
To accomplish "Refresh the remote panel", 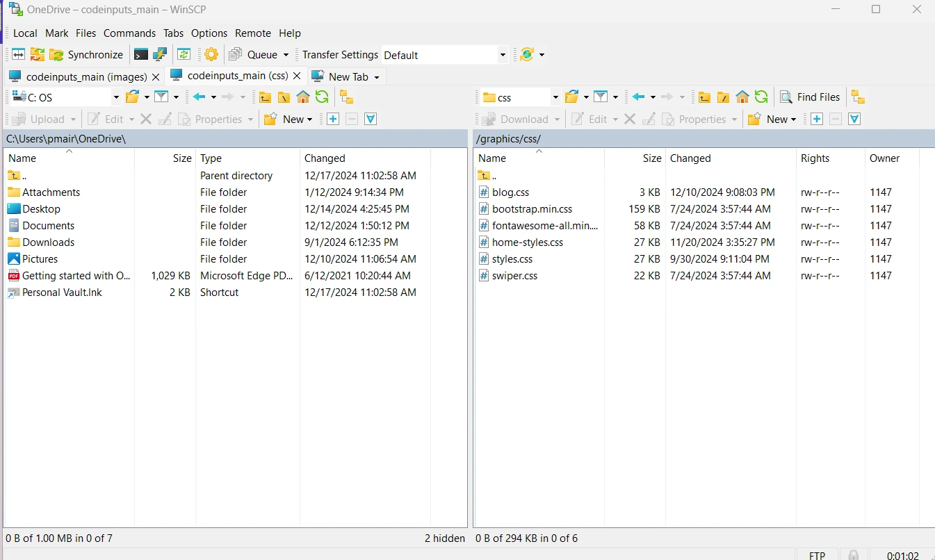I will point(761,97).
